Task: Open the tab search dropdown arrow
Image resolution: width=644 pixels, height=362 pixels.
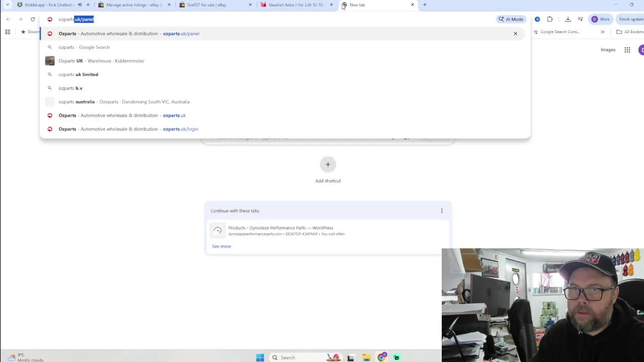Action: [7, 5]
